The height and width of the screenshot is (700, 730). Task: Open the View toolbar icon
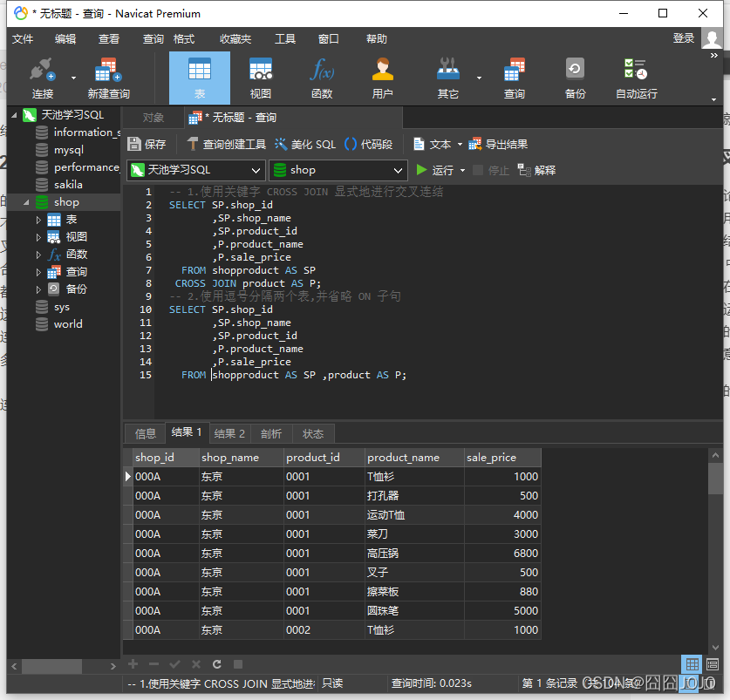coord(260,78)
